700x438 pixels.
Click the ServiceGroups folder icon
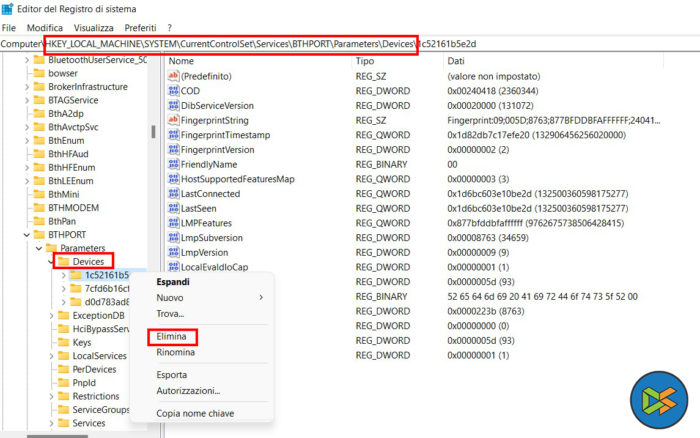64,409
